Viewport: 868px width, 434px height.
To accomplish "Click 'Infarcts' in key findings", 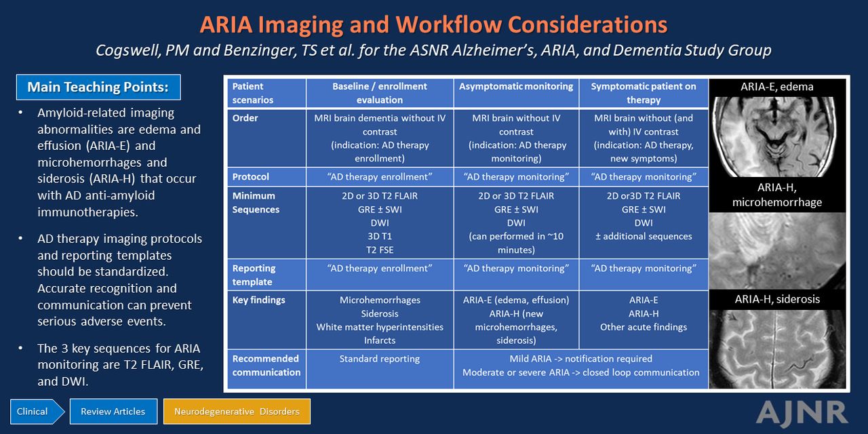I will [380, 340].
